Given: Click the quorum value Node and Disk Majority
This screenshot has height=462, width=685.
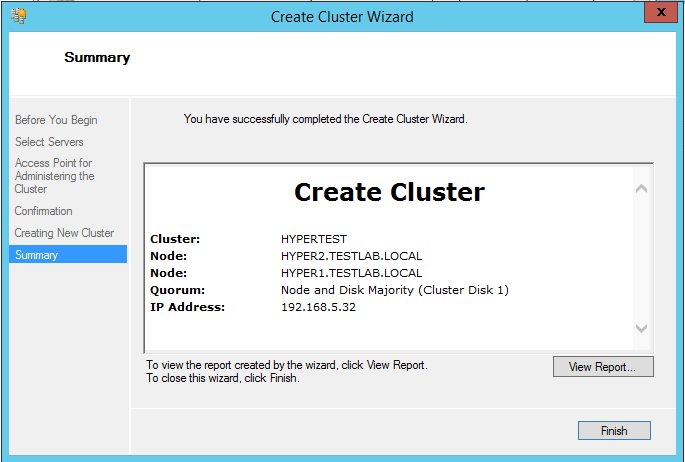Looking at the screenshot, I should point(395,290).
